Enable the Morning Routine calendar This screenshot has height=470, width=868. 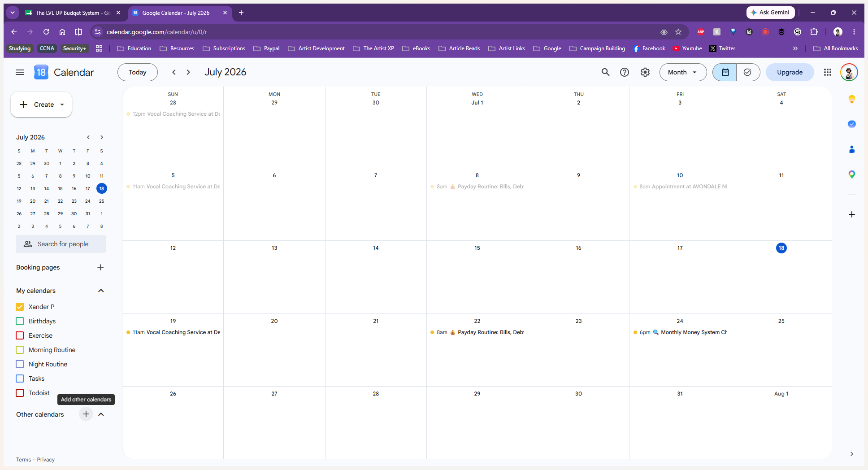point(20,350)
